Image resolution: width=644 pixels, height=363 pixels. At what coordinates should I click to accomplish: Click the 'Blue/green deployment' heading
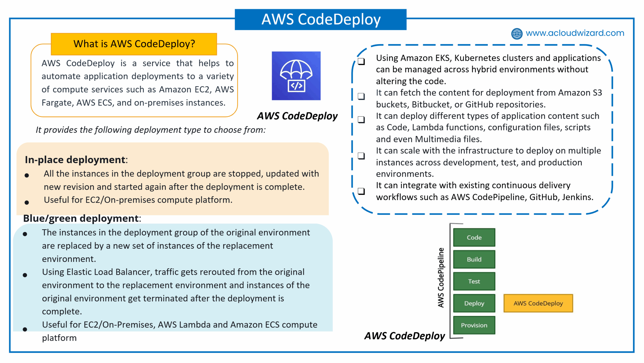click(x=82, y=218)
